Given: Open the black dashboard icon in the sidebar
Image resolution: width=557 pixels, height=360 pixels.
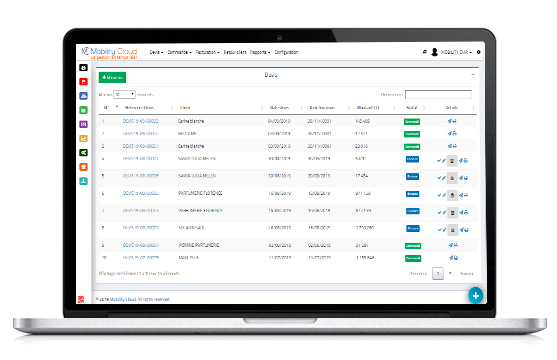Looking at the screenshot, I should click(x=83, y=68).
